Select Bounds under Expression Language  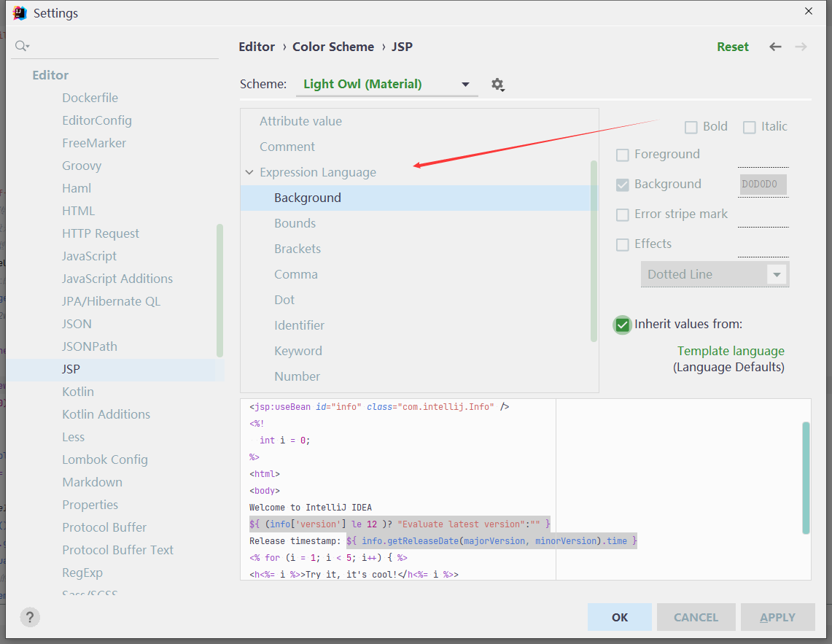(x=295, y=223)
